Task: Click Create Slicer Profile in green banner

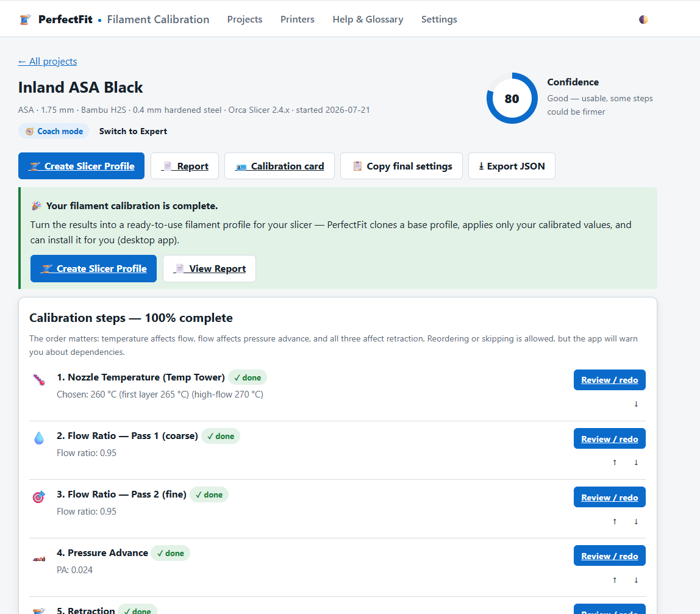Action: point(93,269)
